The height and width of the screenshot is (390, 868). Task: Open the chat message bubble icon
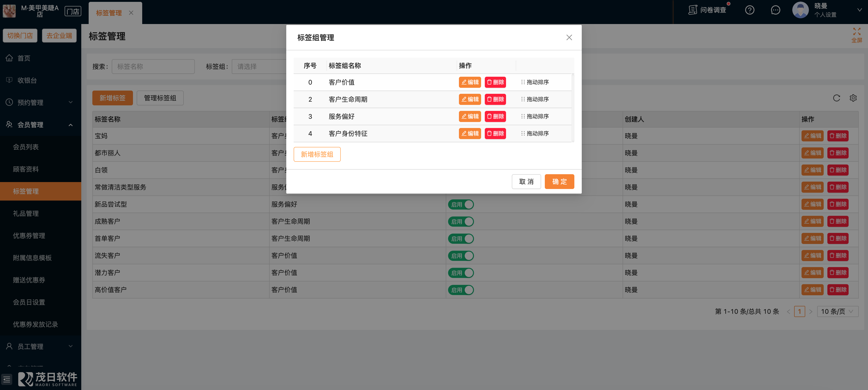[775, 10]
